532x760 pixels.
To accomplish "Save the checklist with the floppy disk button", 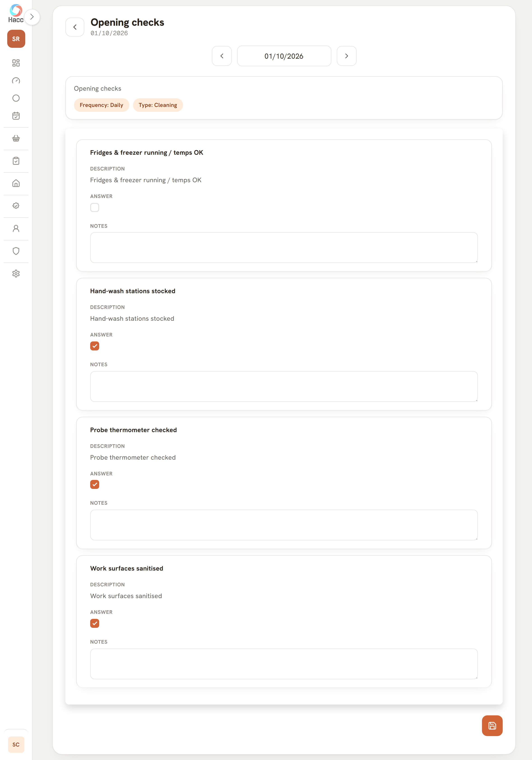I will point(492,725).
